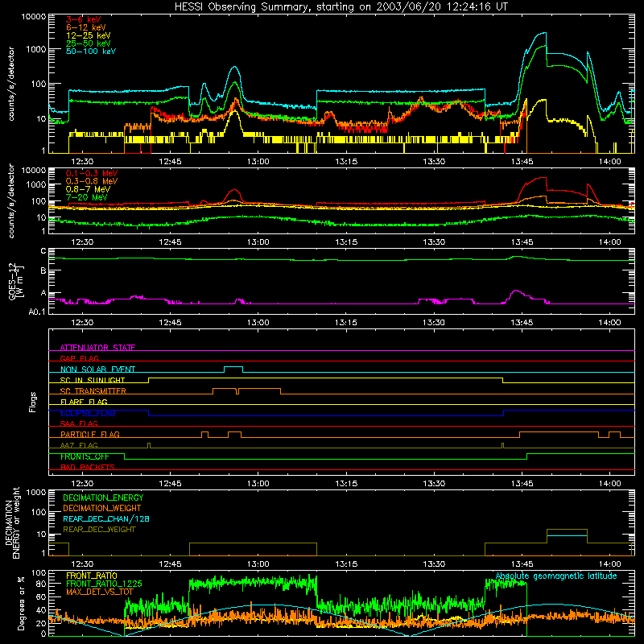Image resolution: width=644 pixels, height=644 pixels.
Task: Click the FLARE_FLAG label
Action: tap(84, 402)
